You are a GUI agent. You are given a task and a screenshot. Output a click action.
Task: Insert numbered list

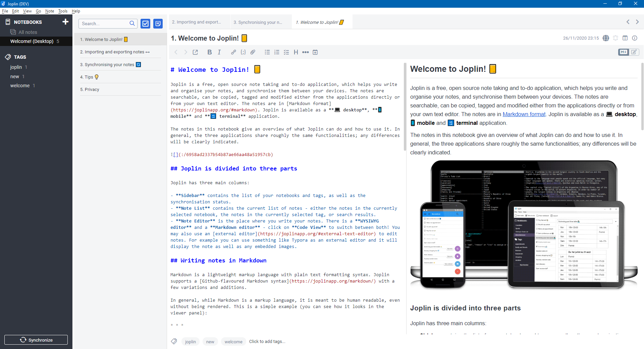[277, 52]
